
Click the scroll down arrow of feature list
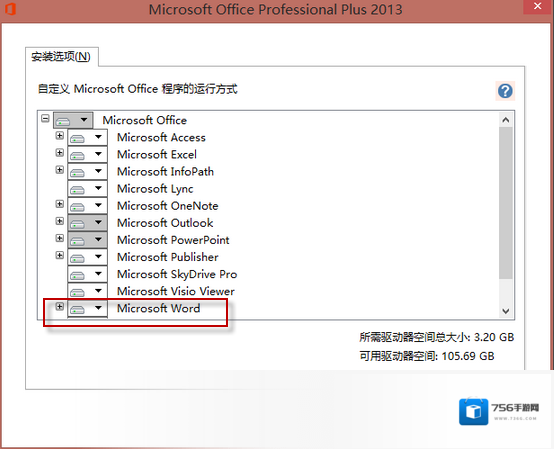click(x=506, y=311)
